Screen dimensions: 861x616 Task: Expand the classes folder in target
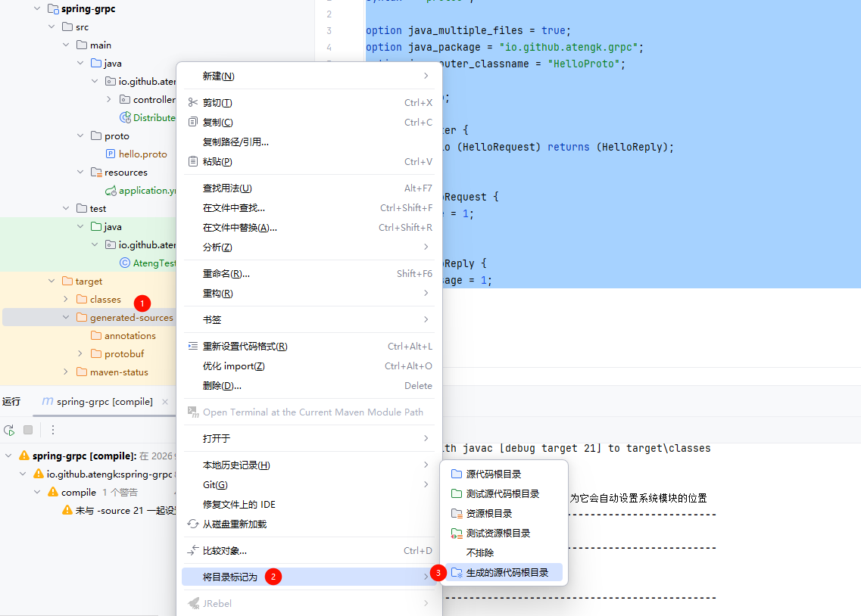pyautogui.click(x=67, y=300)
